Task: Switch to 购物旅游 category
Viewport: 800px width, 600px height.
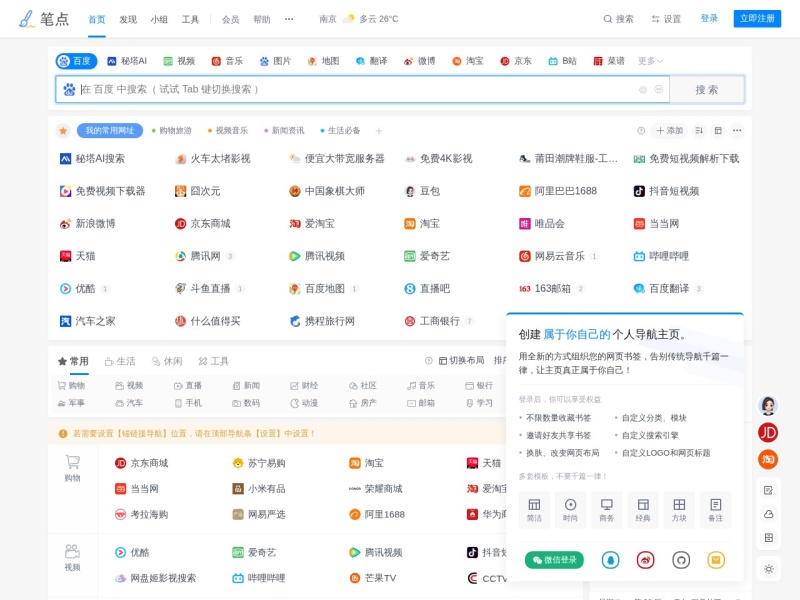Action: pos(172,131)
